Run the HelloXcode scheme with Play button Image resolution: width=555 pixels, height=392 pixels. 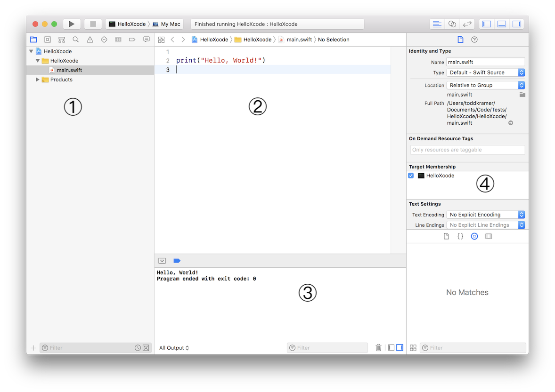(x=72, y=24)
